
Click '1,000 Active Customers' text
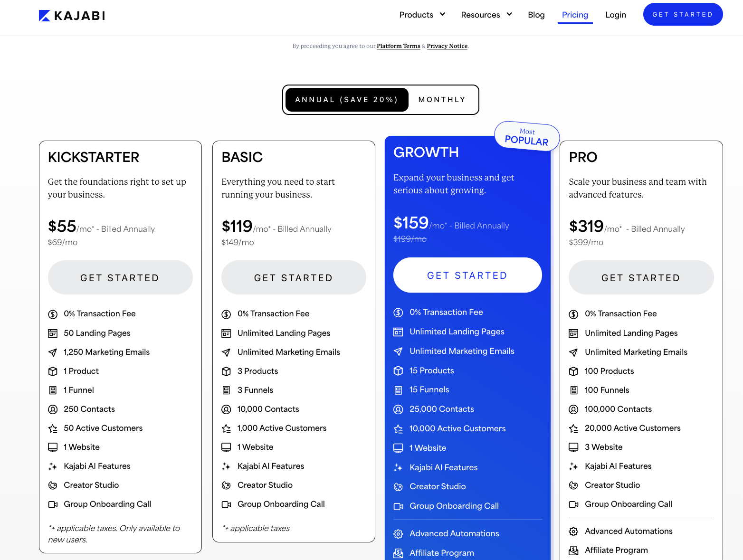click(282, 428)
